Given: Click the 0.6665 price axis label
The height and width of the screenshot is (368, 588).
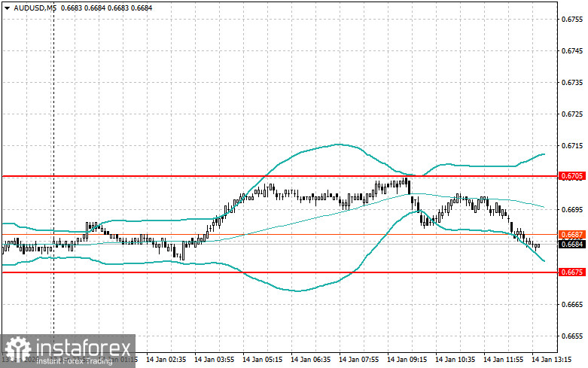Looking at the screenshot, I should (x=572, y=304).
